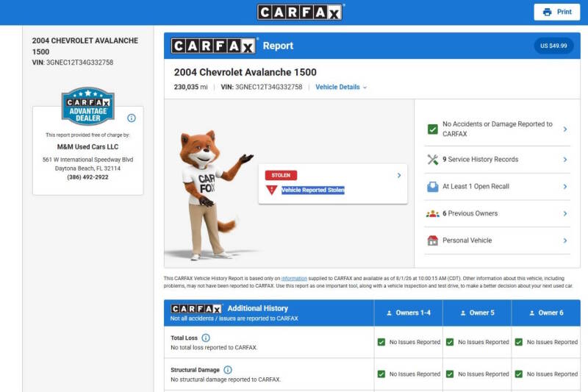Click 2004 Chevrolet Avalanche 1500 report title

pos(245,72)
